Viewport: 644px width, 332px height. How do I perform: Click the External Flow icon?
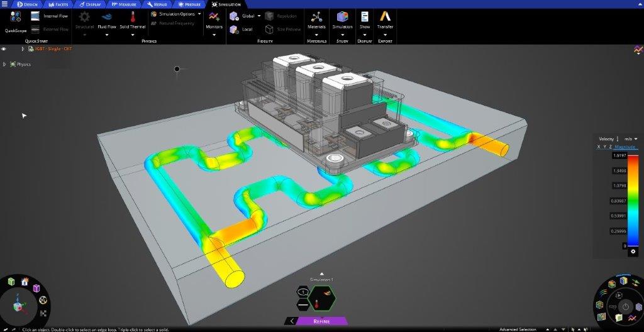(x=36, y=29)
